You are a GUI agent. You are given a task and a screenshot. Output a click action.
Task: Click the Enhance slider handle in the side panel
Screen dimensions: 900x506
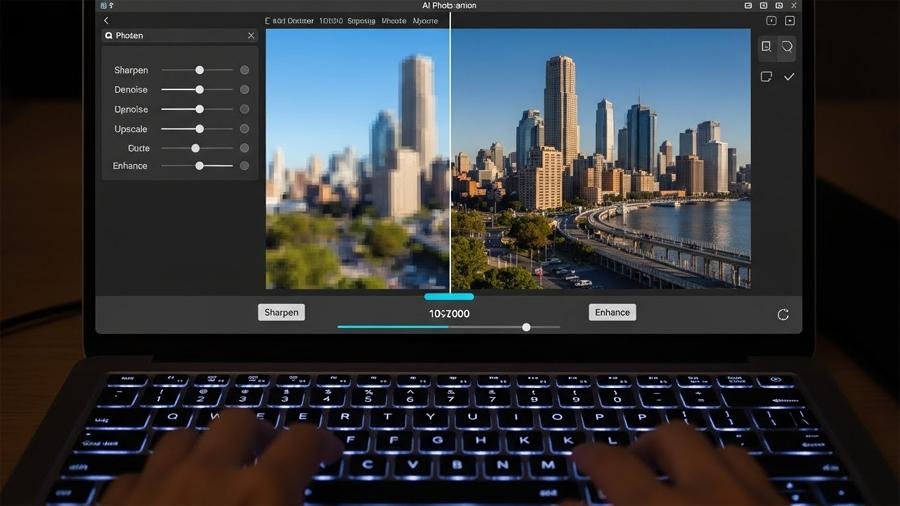tap(199, 166)
